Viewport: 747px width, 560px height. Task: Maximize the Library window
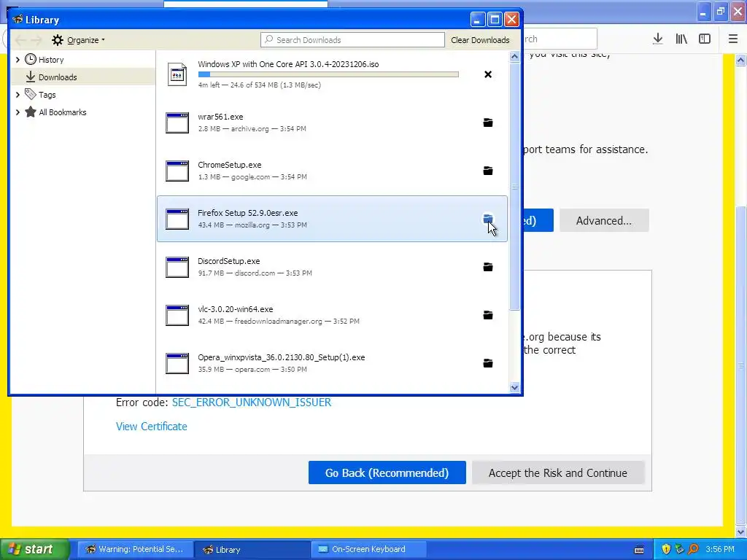pos(495,20)
